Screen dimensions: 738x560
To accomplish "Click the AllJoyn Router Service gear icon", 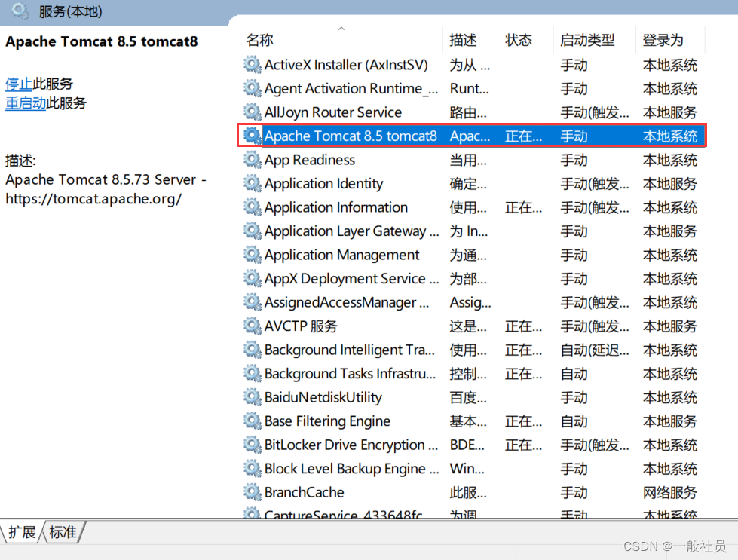I will [x=253, y=112].
